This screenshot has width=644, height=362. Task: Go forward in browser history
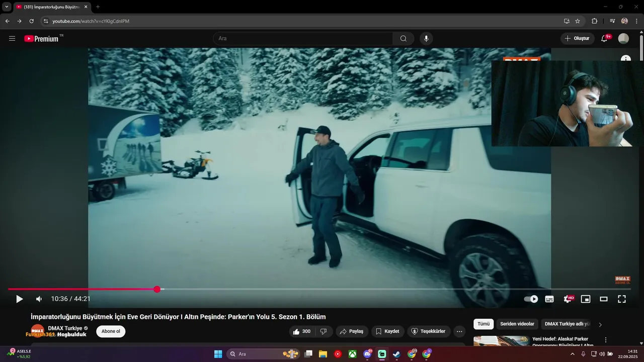[19, 21]
